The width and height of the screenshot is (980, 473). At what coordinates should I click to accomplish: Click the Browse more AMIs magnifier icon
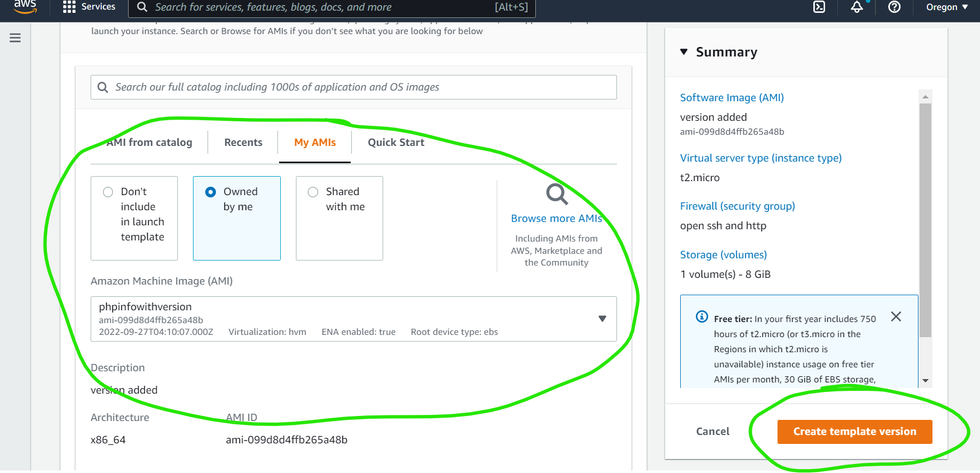[x=557, y=194]
